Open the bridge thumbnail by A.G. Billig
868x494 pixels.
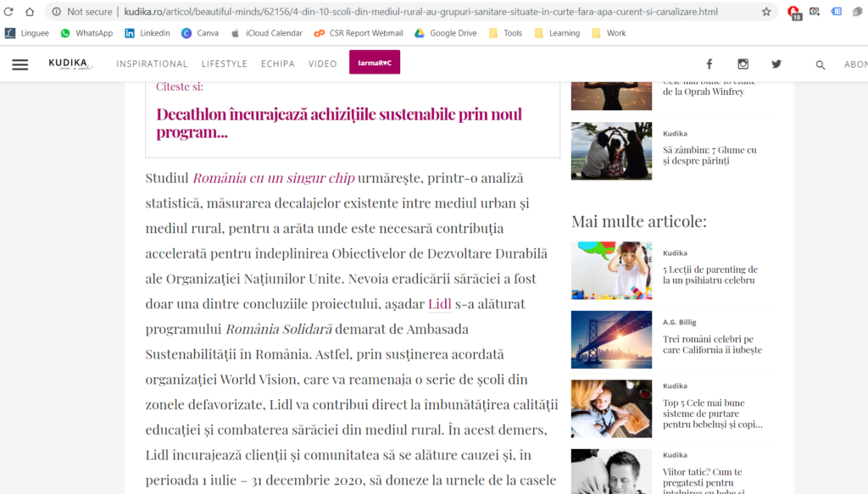pyautogui.click(x=612, y=339)
